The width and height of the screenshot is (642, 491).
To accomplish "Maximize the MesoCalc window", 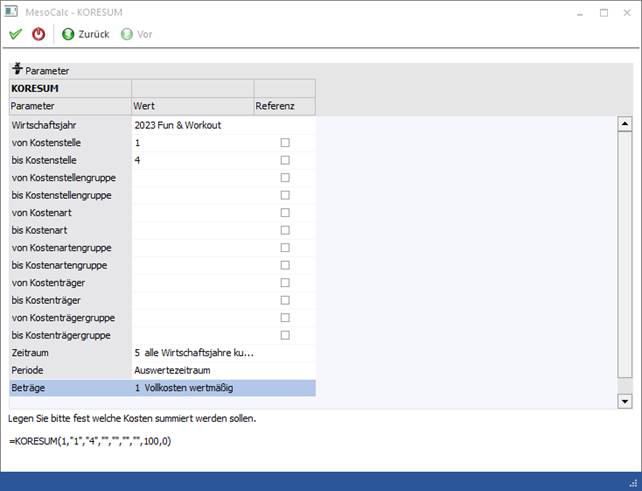I will coord(603,12).
